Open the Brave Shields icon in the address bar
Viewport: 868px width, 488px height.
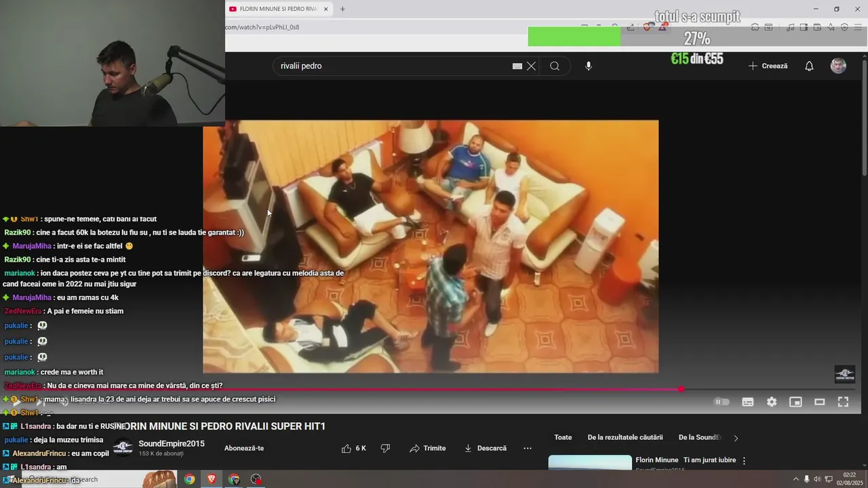(x=647, y=27)
